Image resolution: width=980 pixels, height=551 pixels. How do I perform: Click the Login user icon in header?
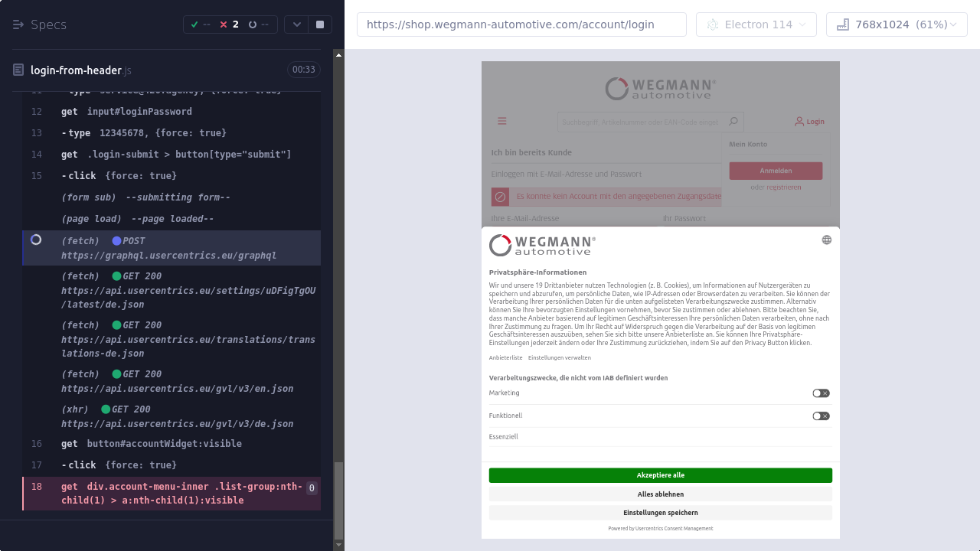[x=799, y=121]
